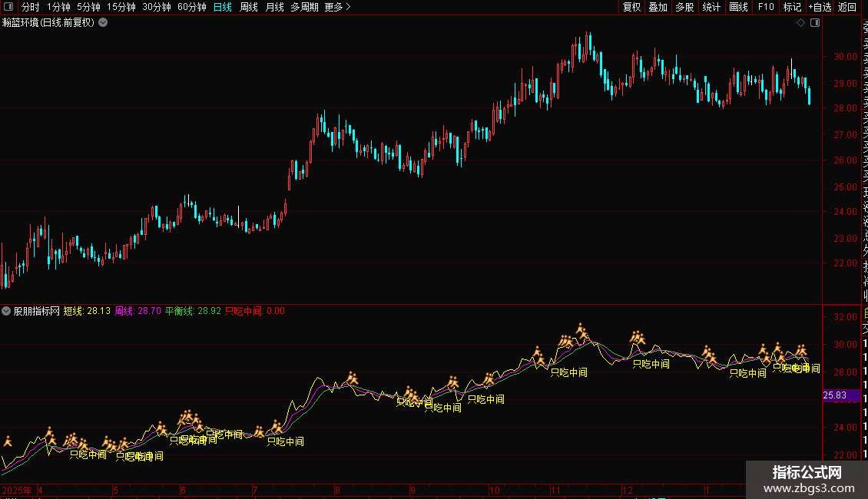Click the month 12 marker on time axis
Viewport: 868px width, 499px height.
coord(628,490)
